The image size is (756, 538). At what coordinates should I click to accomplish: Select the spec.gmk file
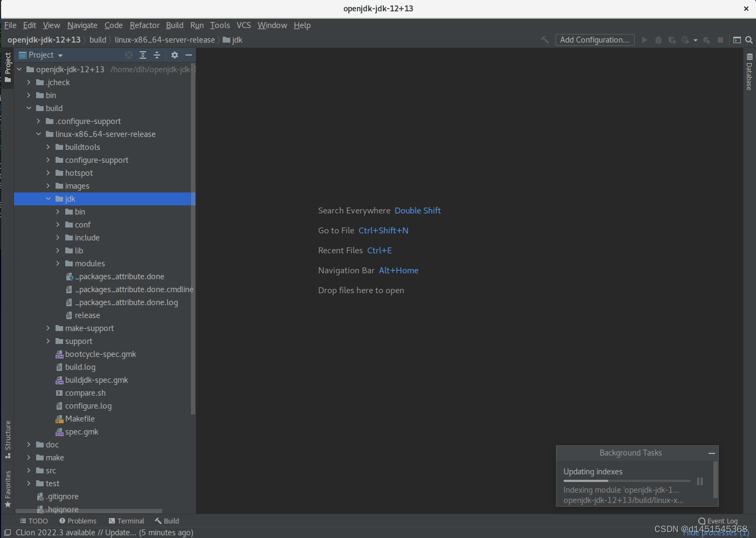[x=81, y=432]
